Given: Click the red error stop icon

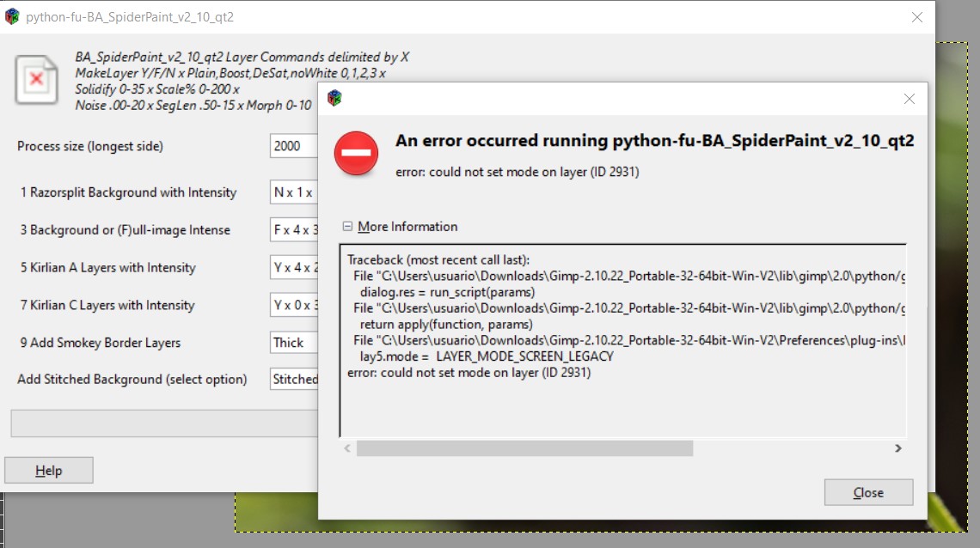Looking at the screenshot, I should tap(356, 153).
